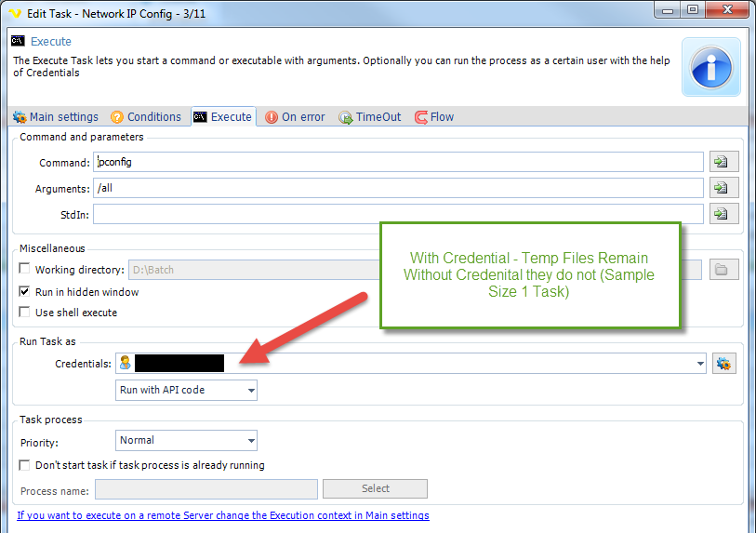Open the credentials manager gear icon
The image size is (756, 533).
(723, 364)
